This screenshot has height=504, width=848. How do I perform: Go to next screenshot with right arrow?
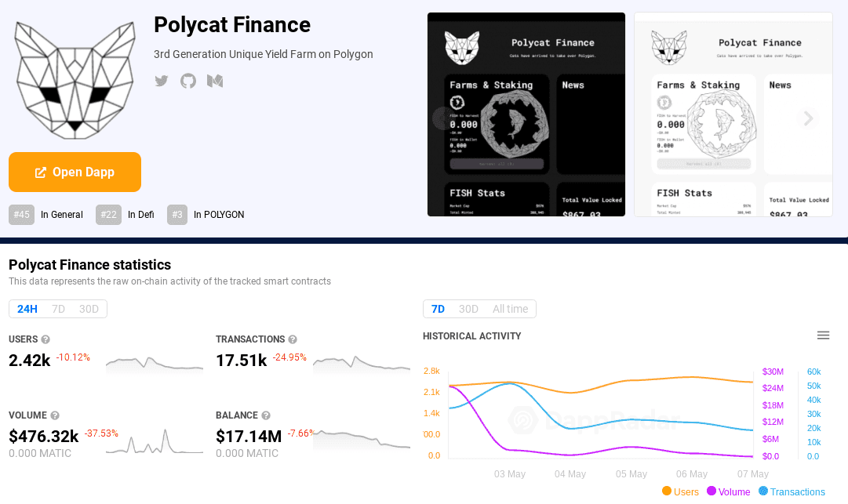coord(807,118)
